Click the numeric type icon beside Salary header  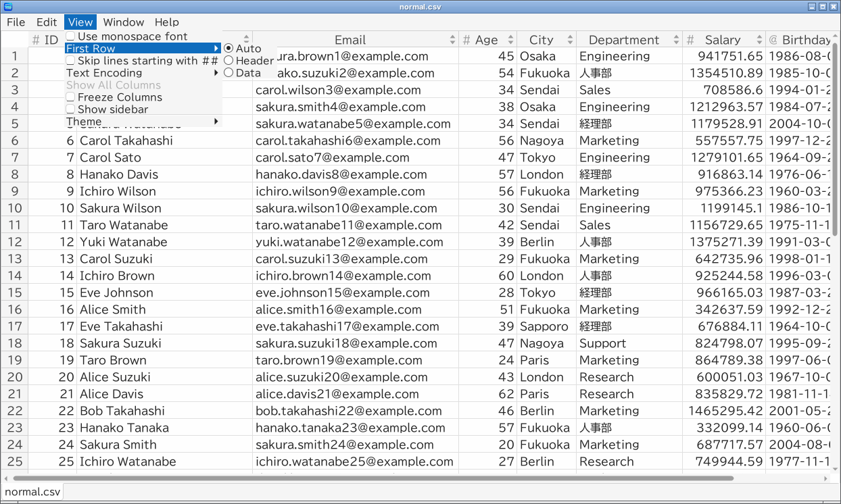point(690,40)
